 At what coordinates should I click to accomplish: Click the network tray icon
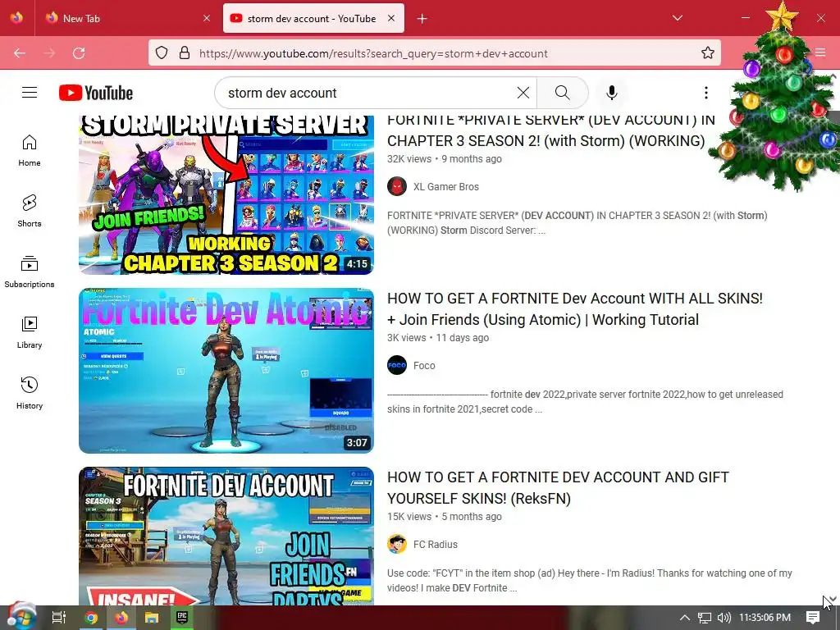(705, 618)
